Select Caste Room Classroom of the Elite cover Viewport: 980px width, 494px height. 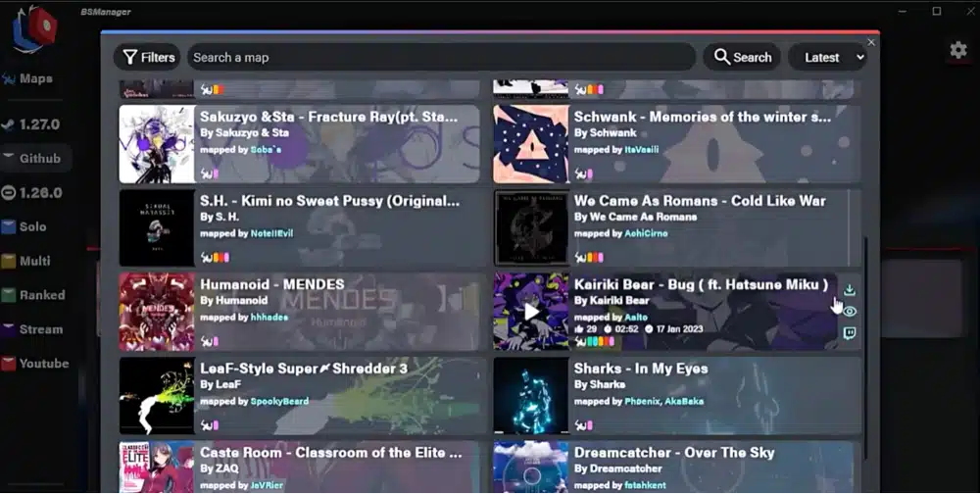pos(157,467)
